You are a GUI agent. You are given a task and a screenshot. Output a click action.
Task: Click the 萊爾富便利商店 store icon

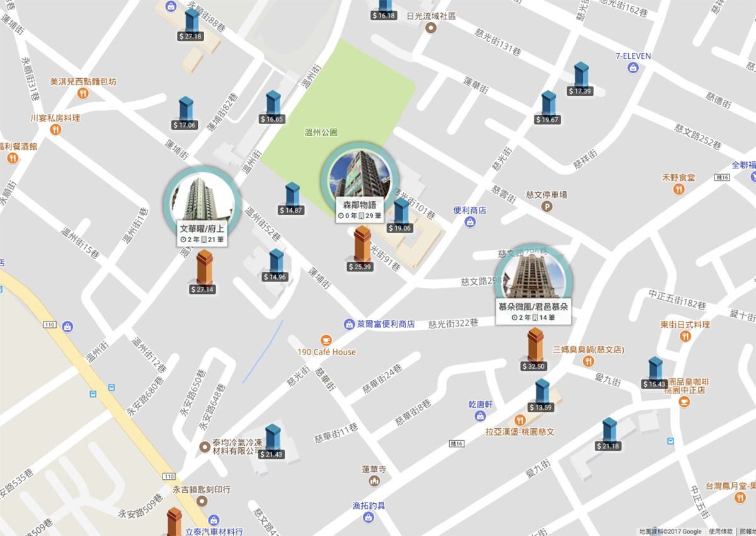(350, 324)
